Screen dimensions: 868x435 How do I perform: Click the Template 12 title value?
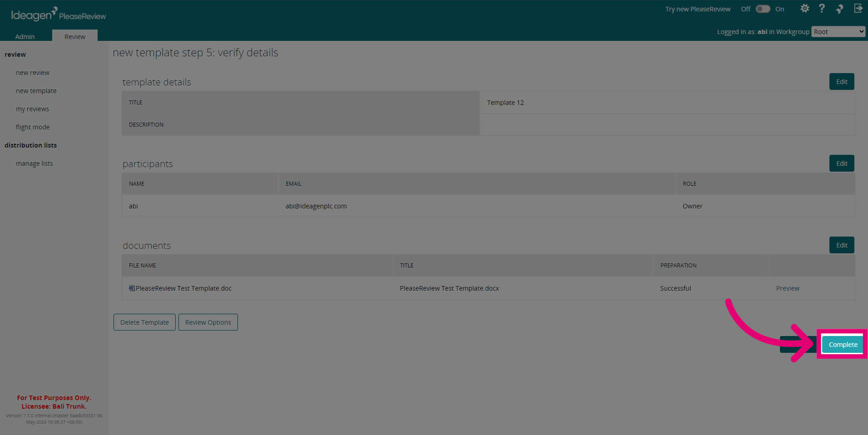point(505,103)
